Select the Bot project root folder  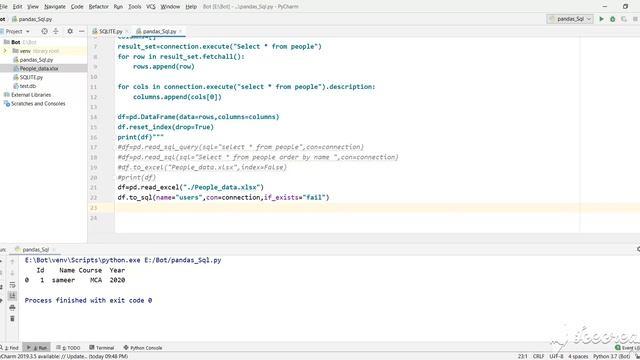(x=16, y=42)
